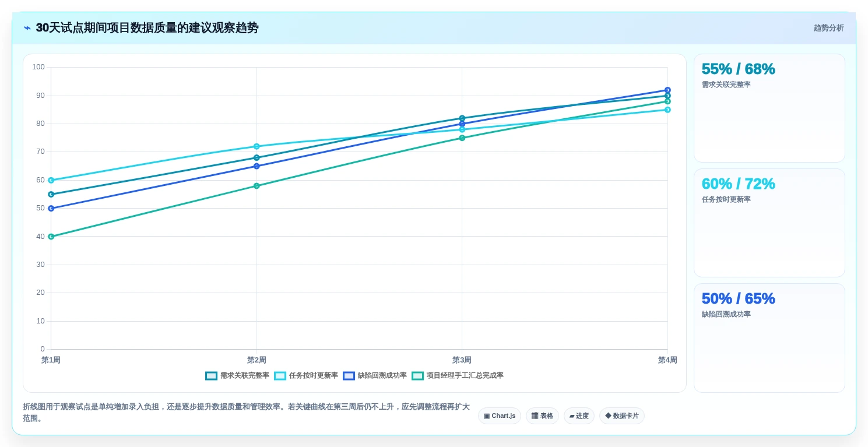Click the 50 y-axis tick label
The height and width of the screenshot is (447, 868).
[40, 208]
